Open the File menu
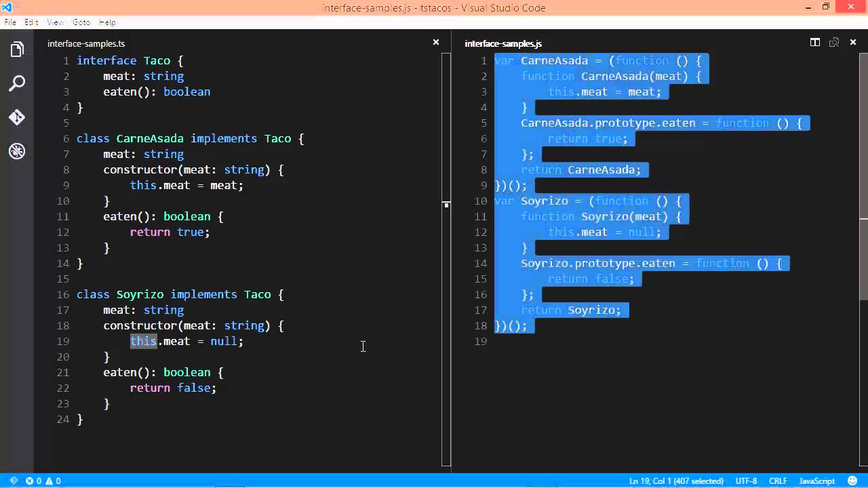868x488 pixels. click(10, 22)
